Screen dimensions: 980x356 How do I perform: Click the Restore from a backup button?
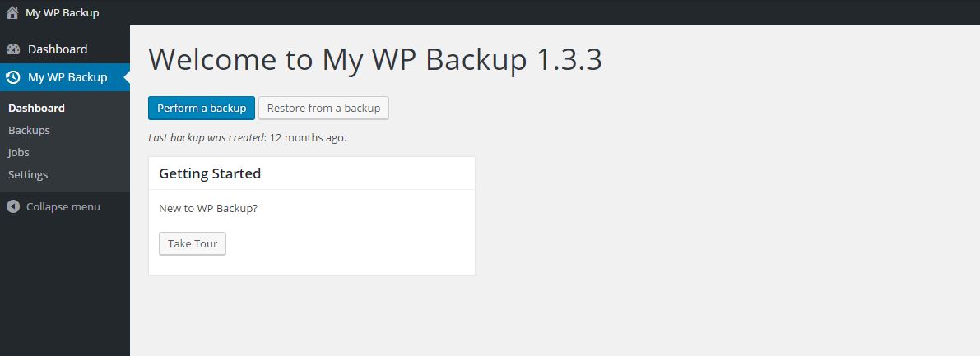pyautogui.click(x=323, y=108)
